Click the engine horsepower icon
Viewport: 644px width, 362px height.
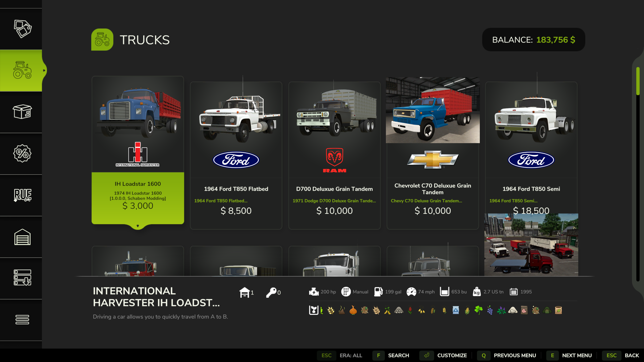pos(314,292)
